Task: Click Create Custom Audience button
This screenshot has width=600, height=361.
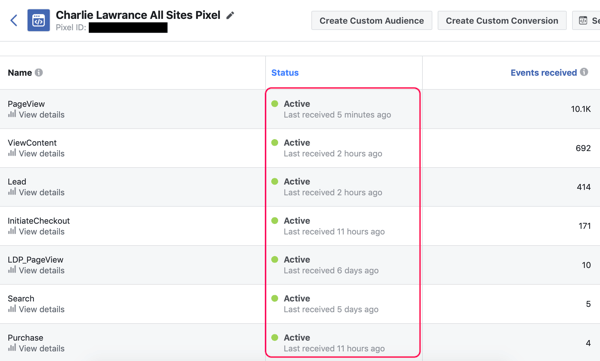Action: click(372, 21)
